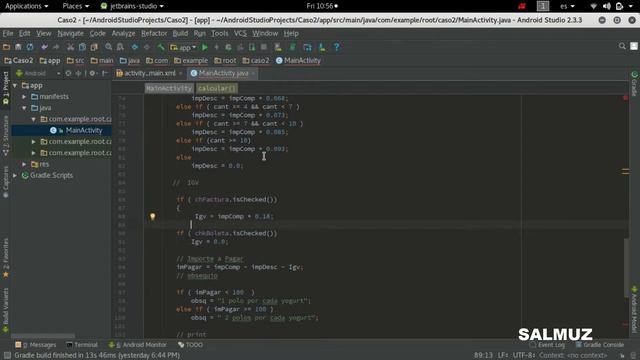Open the VCS menu
Viewport: 640px width, 360px height.
pos(240,33)
